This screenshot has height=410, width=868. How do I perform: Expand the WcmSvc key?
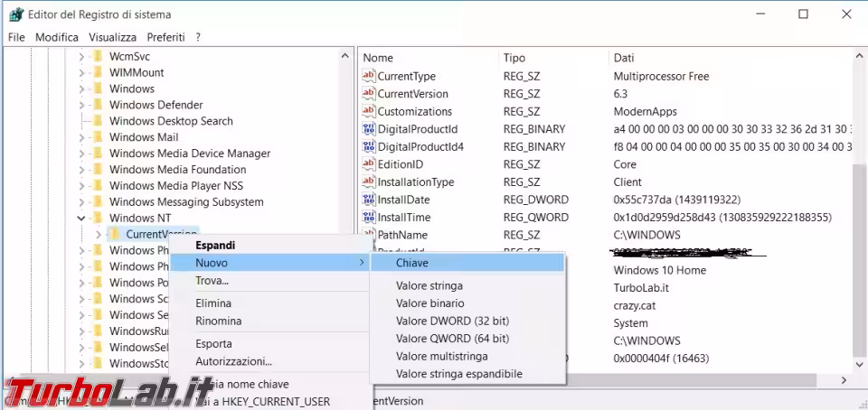pos(81,56)
